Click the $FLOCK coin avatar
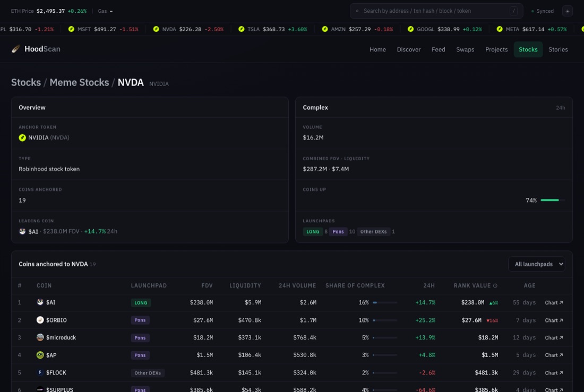The image size is (584, 392). [40, 372]
